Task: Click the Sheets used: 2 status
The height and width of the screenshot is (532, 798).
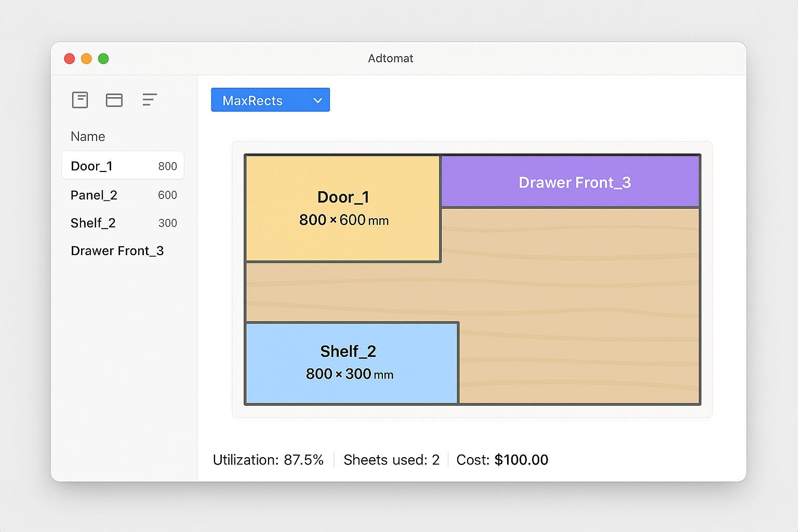Action: click(391, 460)
